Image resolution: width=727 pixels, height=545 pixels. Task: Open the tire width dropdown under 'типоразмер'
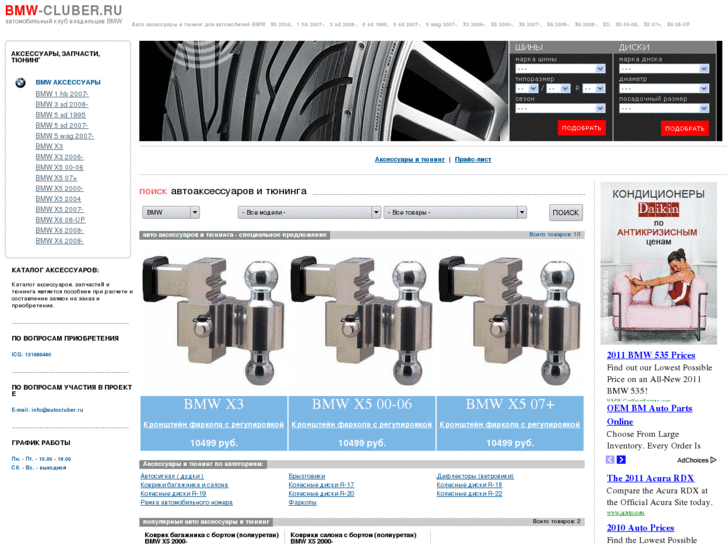click(x=527, y=89)
